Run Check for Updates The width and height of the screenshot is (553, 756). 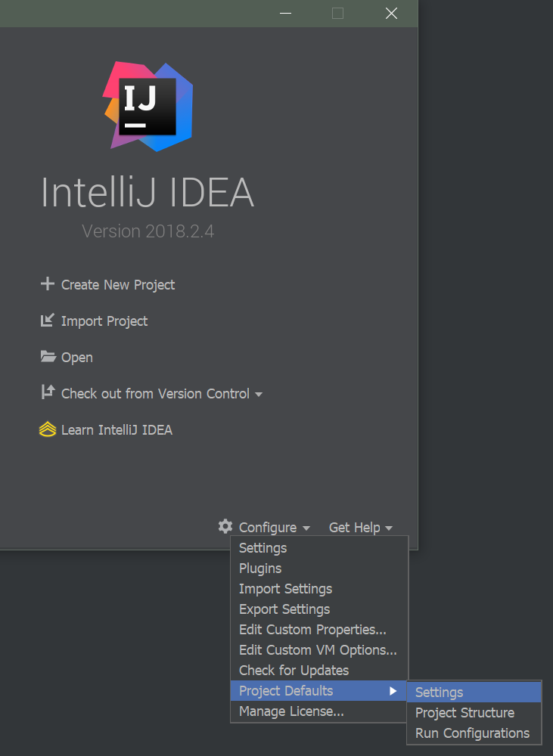tap(319, 671)
